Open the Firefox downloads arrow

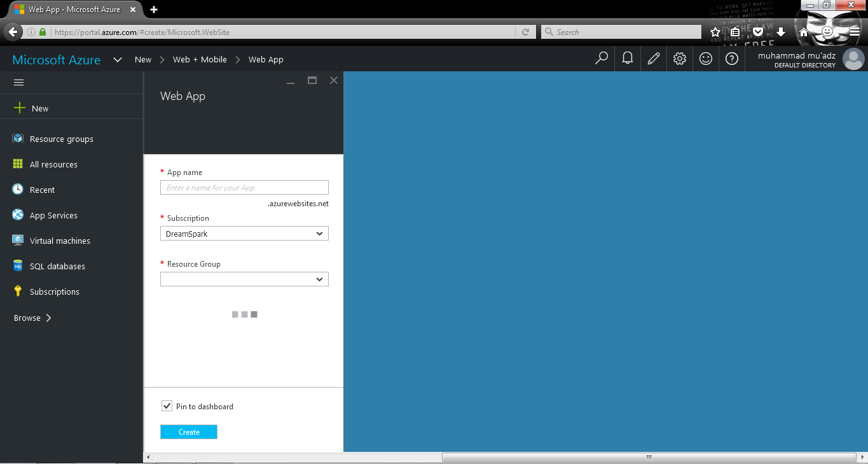point(781,32)
